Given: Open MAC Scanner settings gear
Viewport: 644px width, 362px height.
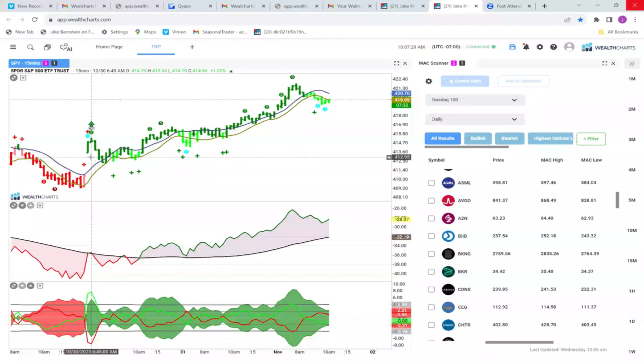Looking at the screenshot, I should [x=429, y=81].
